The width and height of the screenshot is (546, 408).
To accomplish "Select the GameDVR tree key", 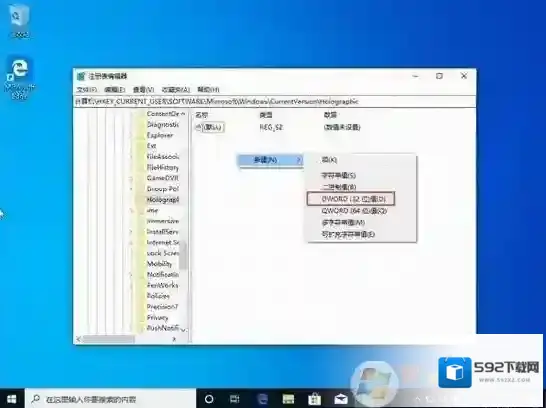I will pyautogui.click(x=163, y=178).
